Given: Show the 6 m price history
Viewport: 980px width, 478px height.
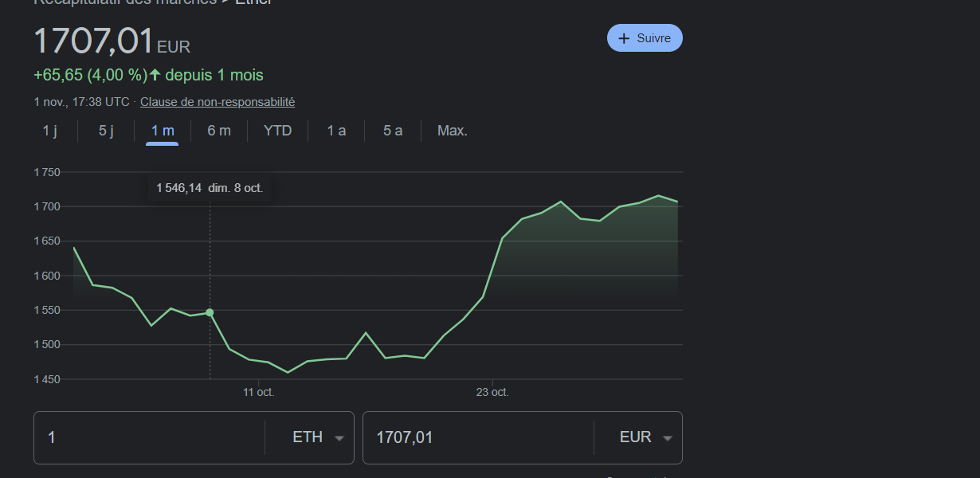Looking at the screenshot, I should [219, 131].
